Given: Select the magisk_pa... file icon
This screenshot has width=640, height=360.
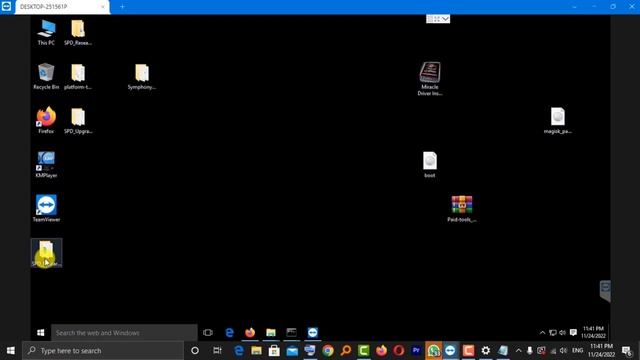Looking at the screenshot, I should (x=558, y=120).
